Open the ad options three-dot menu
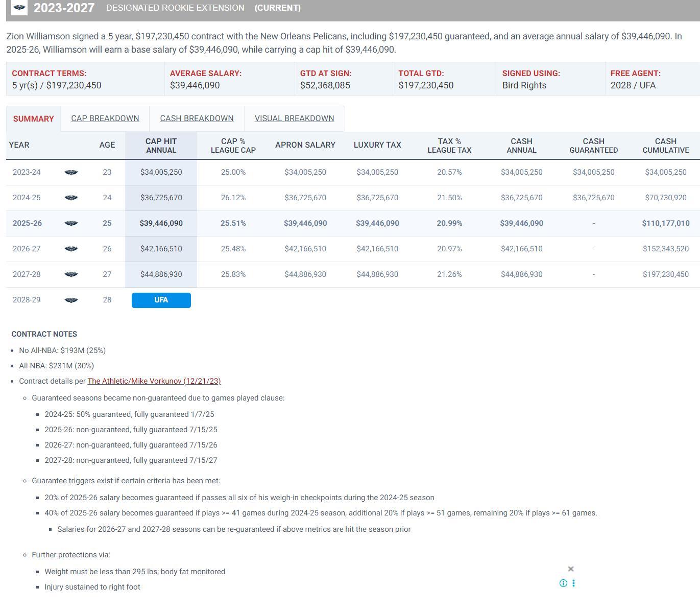The image size is (700, 612). (574, 583)
